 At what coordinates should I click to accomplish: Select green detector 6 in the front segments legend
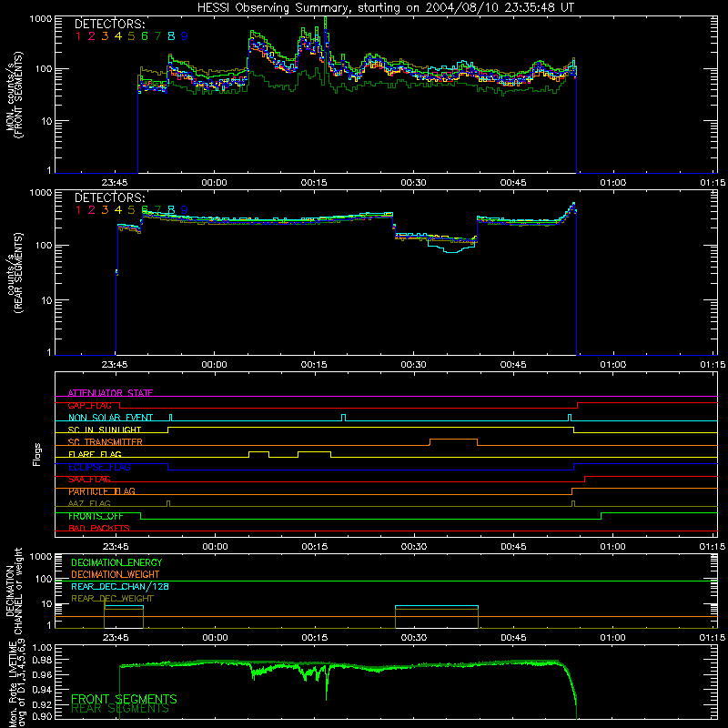point(145,36)
